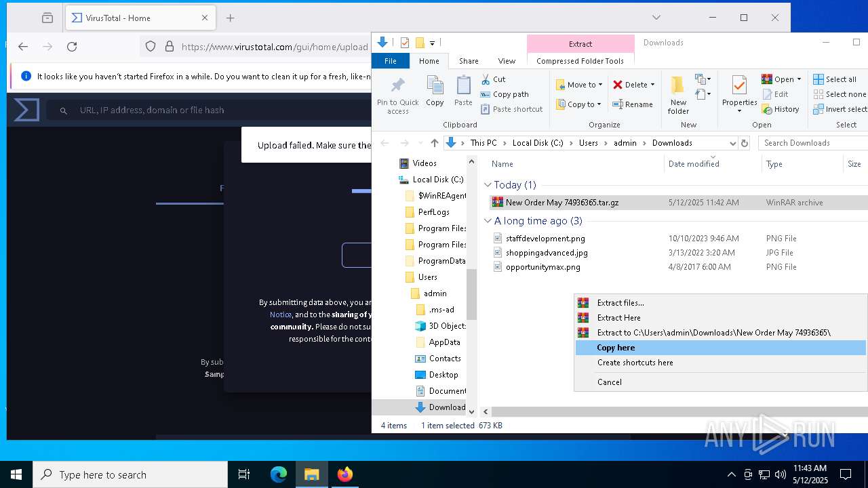
Task: Open the Compressed Folder Tools tab
Action: point(580,61)
